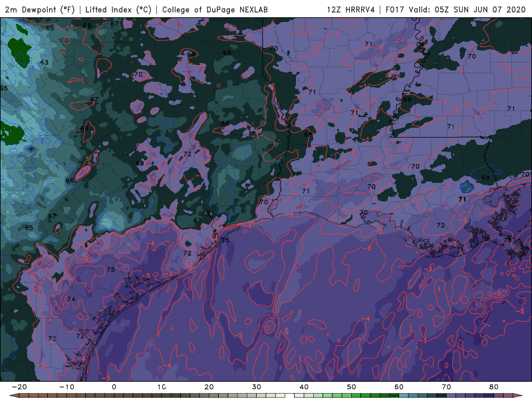Select the '30' tick label on the color scale
The width and height of the screenshot is (532, 399).
click(257, 387)
